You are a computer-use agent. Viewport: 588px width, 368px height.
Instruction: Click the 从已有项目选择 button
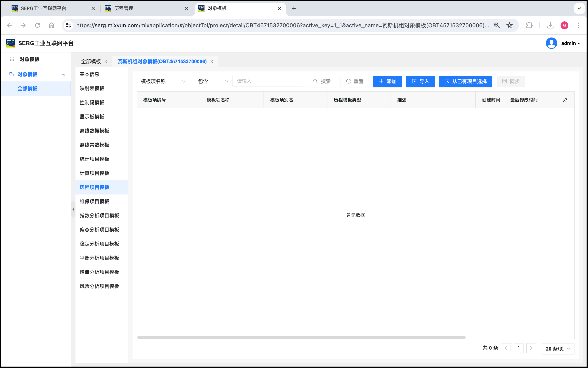pyautogui.click(x=465, y=81)
